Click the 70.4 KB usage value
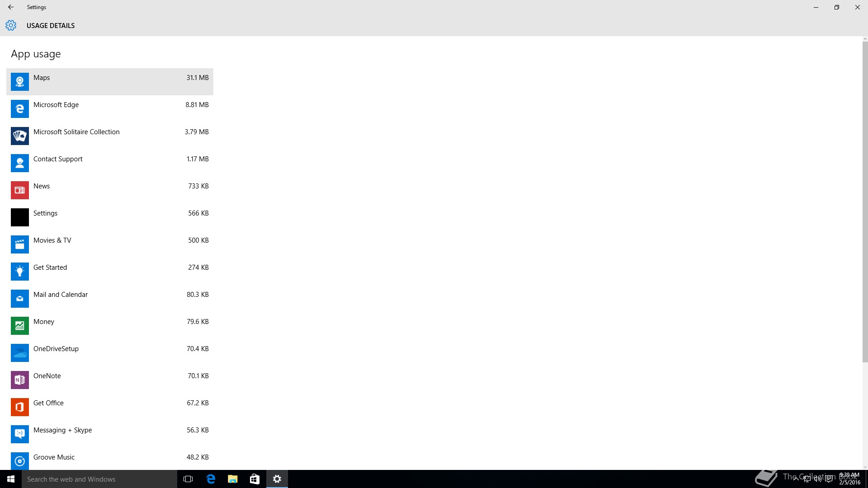The width and height of the screenshot is (868, 488). click(198, 349)
